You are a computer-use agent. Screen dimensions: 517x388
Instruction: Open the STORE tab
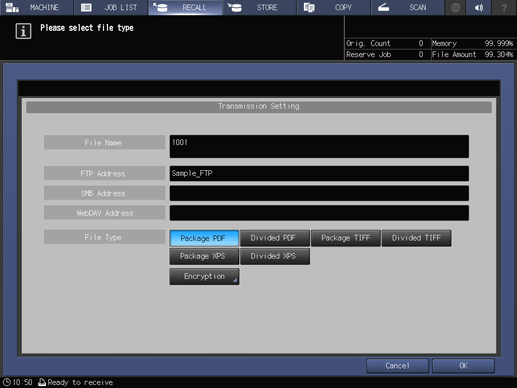(260, 7)
